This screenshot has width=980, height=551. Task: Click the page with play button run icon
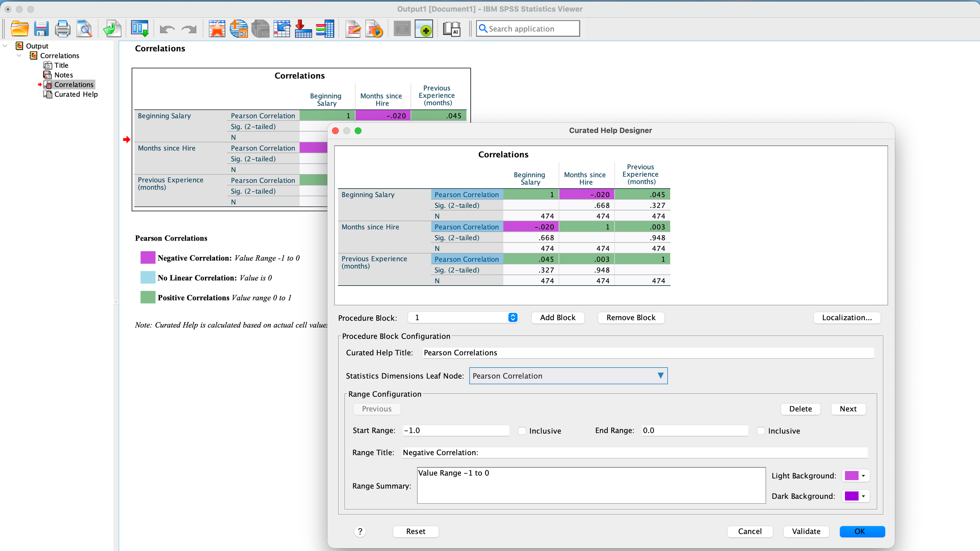374,29
